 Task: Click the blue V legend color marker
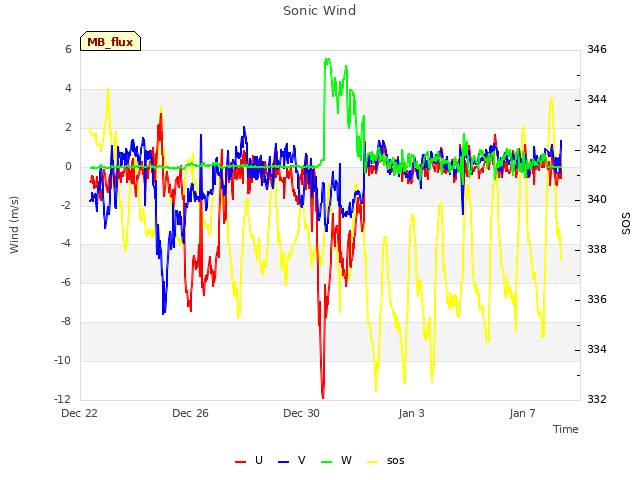tap(283, 462)
